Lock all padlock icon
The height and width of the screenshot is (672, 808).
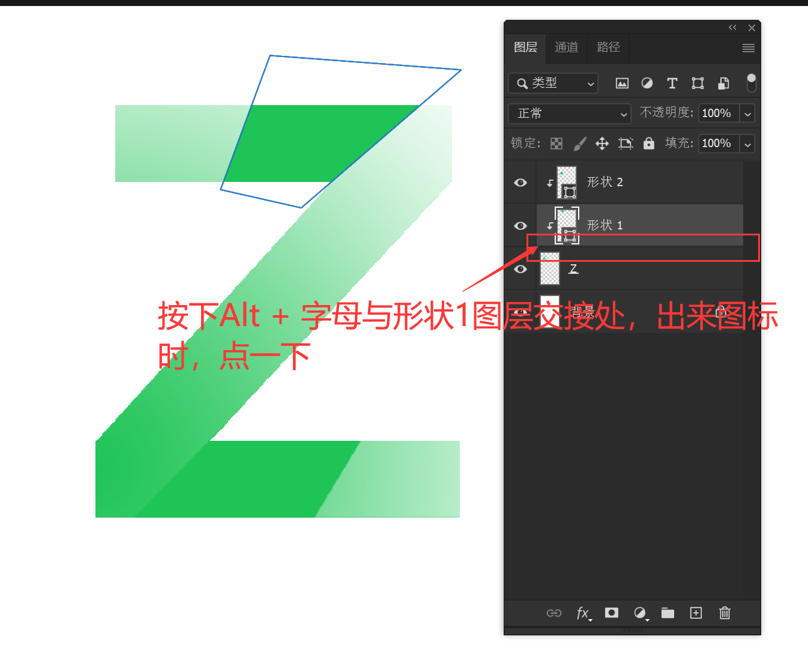(649, 143)
